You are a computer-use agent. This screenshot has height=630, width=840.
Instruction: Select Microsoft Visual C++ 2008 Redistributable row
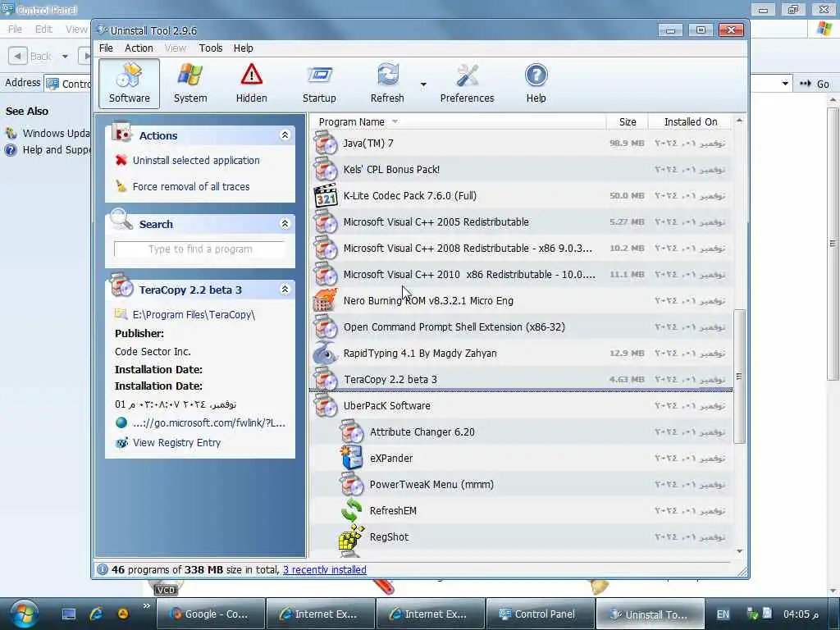click(521, 248)
